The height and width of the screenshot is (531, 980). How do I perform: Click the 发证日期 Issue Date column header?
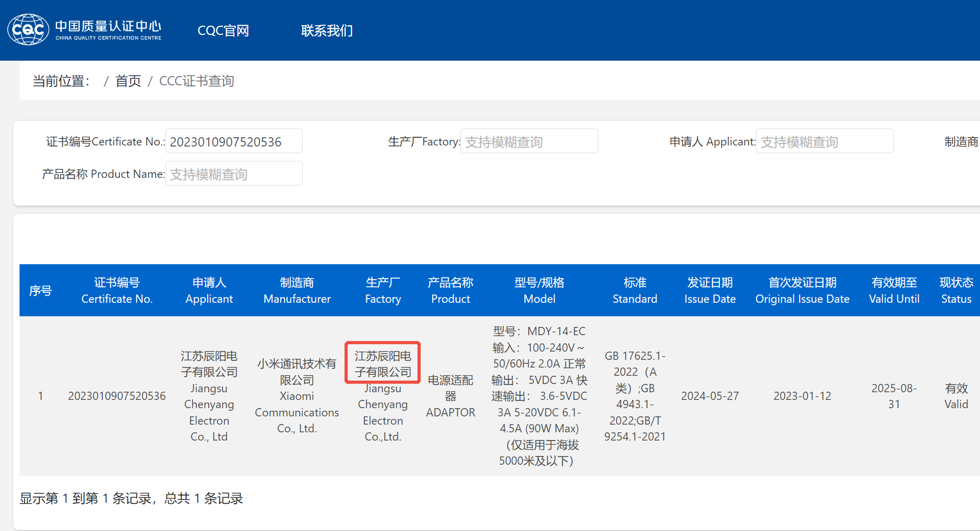[710, 290]
